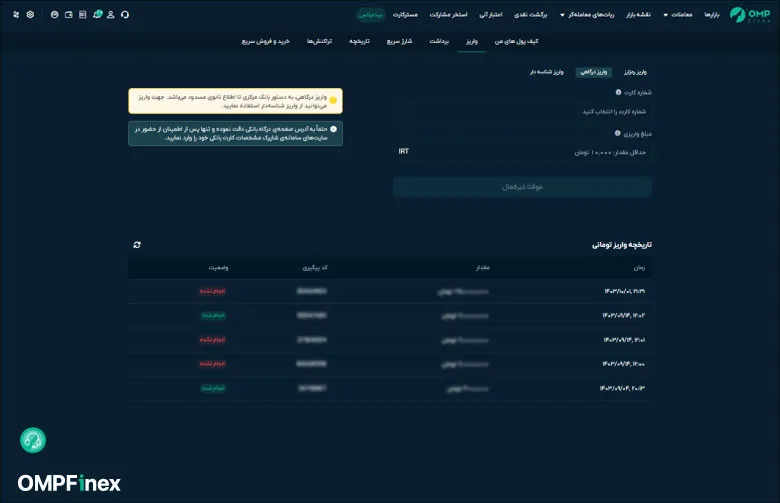Click the red status badge in fourth history row
The image size is (780, 503).
(212, 363)
